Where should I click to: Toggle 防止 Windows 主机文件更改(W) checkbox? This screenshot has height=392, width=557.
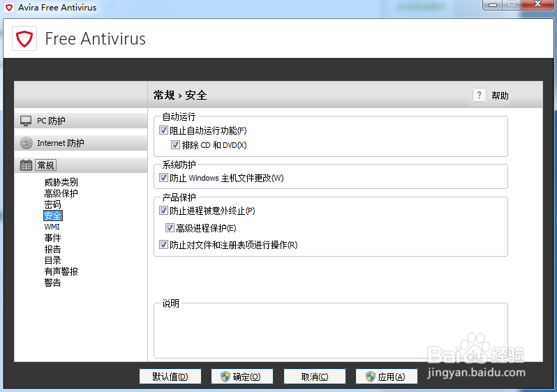pos(163,178)
